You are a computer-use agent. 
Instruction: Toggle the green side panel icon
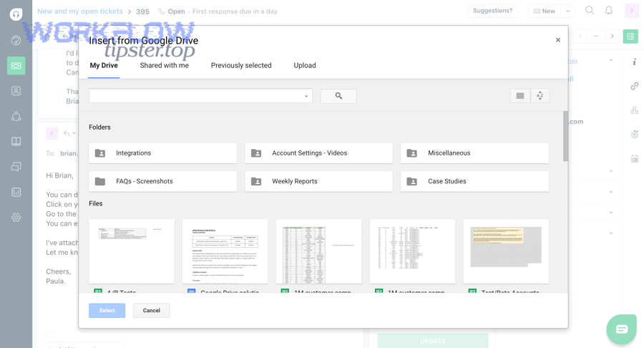point(630,36)
